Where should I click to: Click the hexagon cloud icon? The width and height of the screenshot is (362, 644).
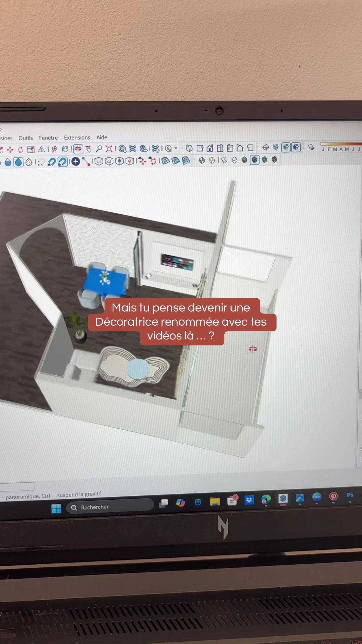[109, 161]
